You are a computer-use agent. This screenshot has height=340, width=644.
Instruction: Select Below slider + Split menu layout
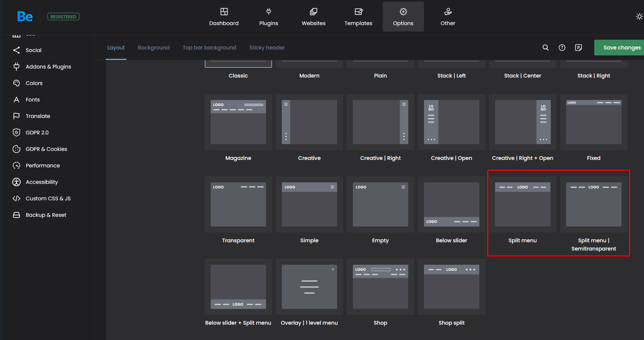238,287
